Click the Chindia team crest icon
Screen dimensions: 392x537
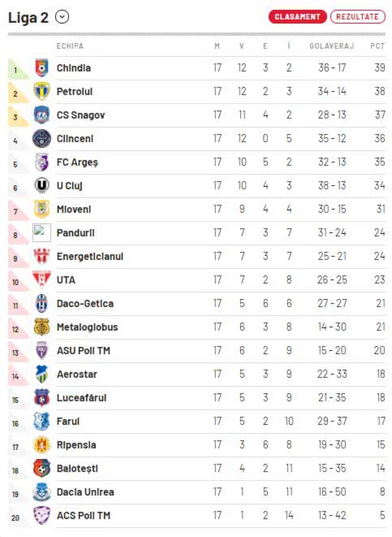click(x=41, y=68)
